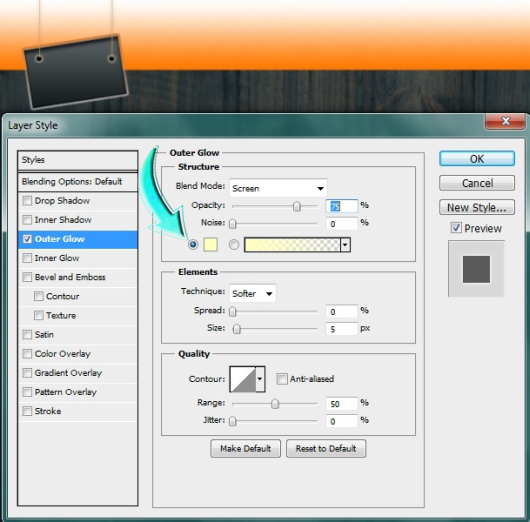Click the New Style... button
Image resolution: width=530 pixels, height=522 pixels.
coord(477,207)
